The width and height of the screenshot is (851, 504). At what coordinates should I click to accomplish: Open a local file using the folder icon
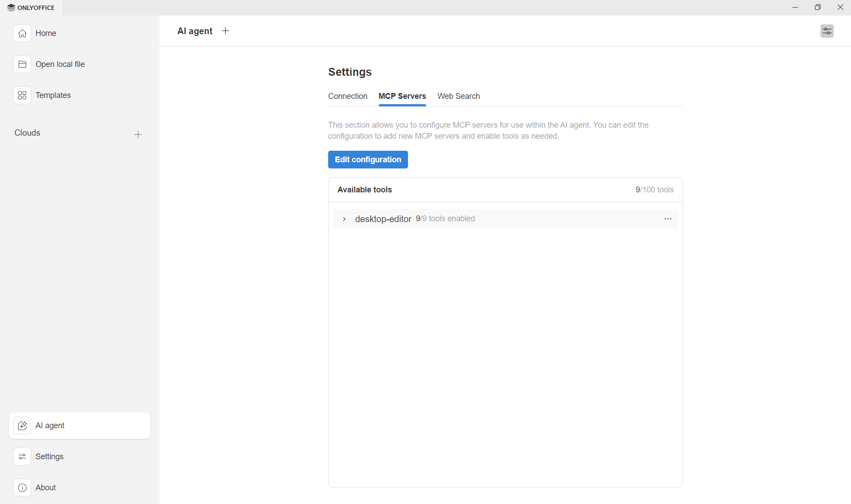pos(22,64)
